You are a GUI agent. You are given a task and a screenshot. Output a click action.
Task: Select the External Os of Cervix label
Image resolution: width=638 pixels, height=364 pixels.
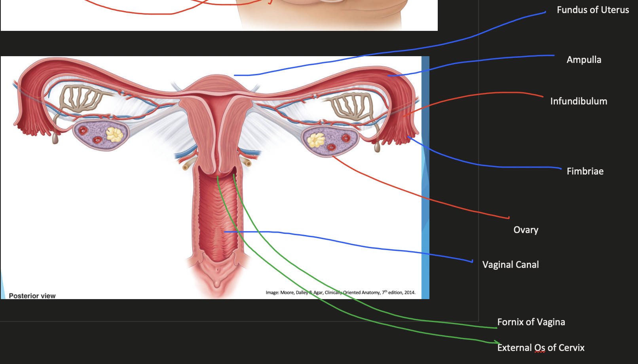tap(541, 348)
